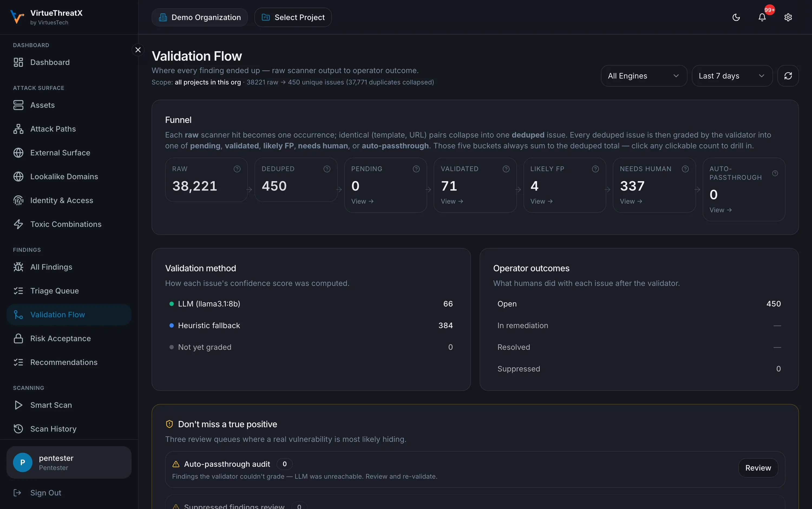Image resolution: width=812 pixels, height=509 pixels.
Task: Click the Toxic Combinations lightning icon
Action: click(18, 224)
